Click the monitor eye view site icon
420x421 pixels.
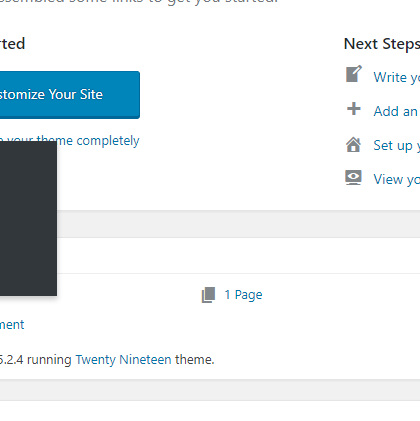point(353,178)
